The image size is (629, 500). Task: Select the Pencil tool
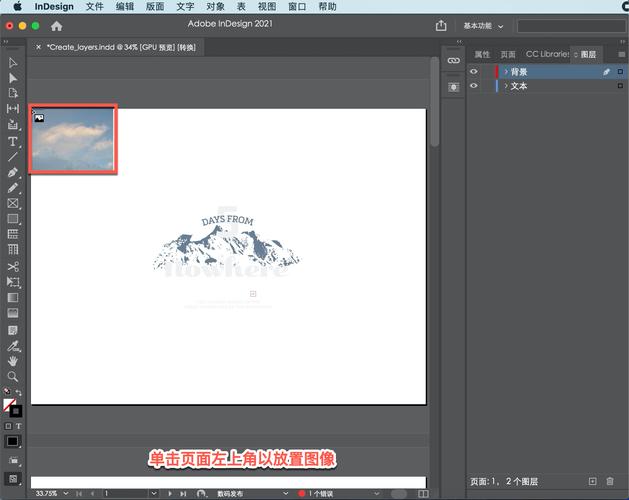click(13, 188)
